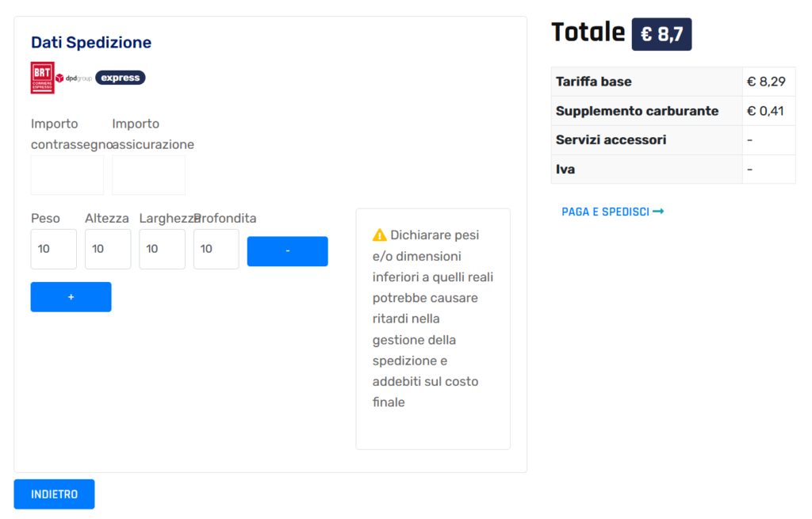Click the € 8,7 total price badge
Image resolution: width=812 pixels, height=519 pixels.
pos(661,35)
